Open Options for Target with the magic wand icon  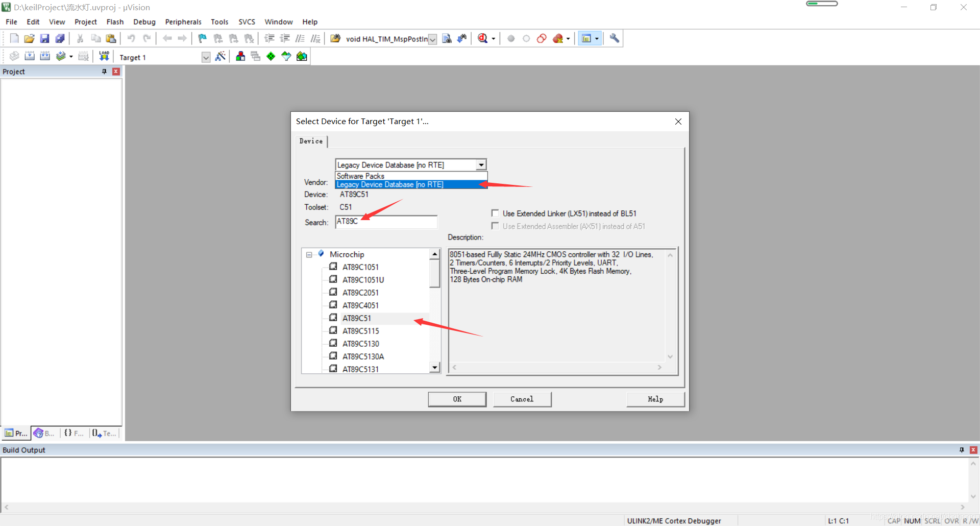coord(220,56)
